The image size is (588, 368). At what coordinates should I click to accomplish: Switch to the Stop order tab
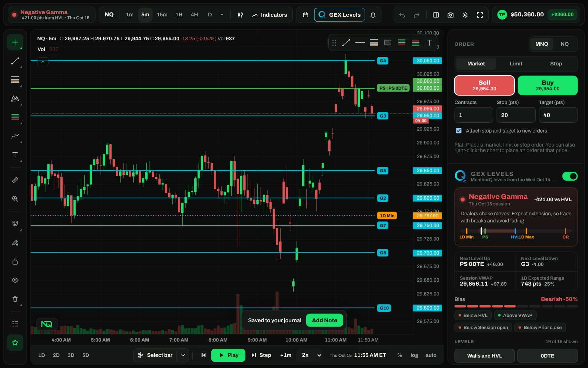[x=556, y=64]
